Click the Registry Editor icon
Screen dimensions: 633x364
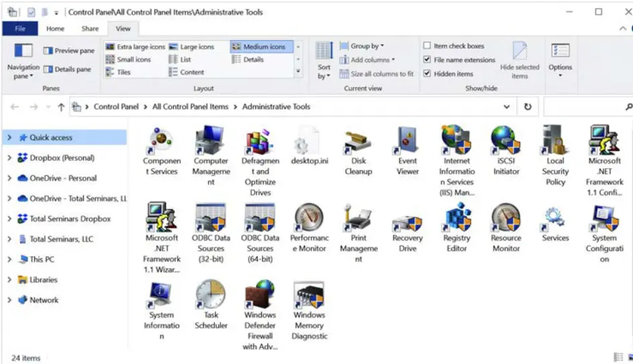[x=457, y=219]
